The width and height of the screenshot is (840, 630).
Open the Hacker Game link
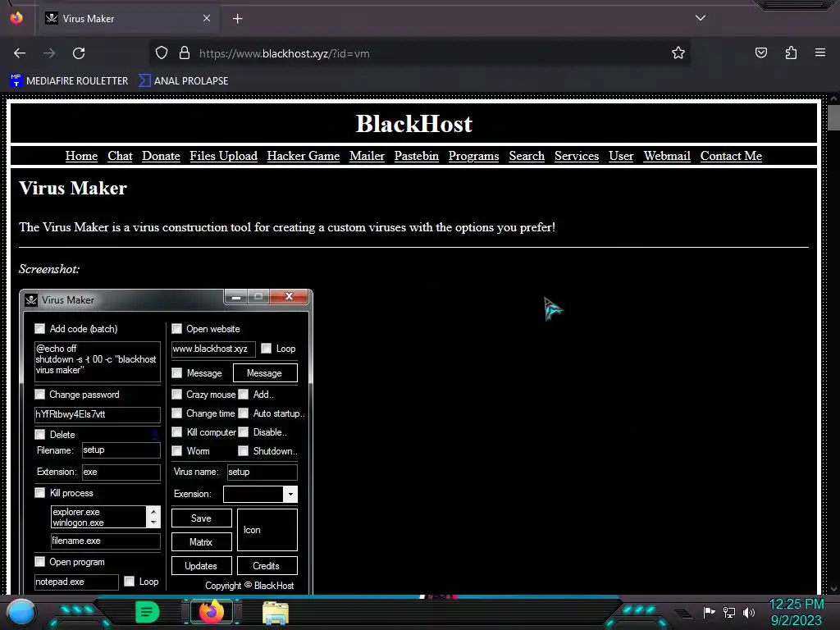tap(304, 156)
